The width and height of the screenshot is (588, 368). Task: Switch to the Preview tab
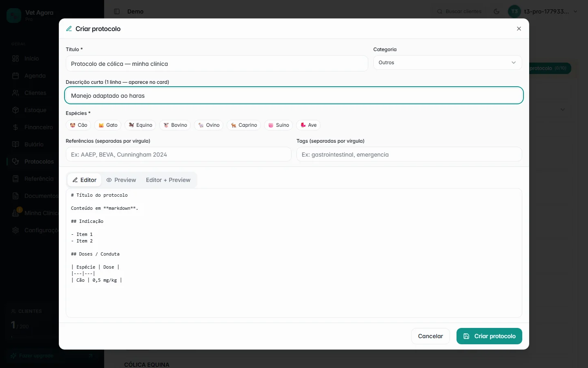[x=121, y=180]
